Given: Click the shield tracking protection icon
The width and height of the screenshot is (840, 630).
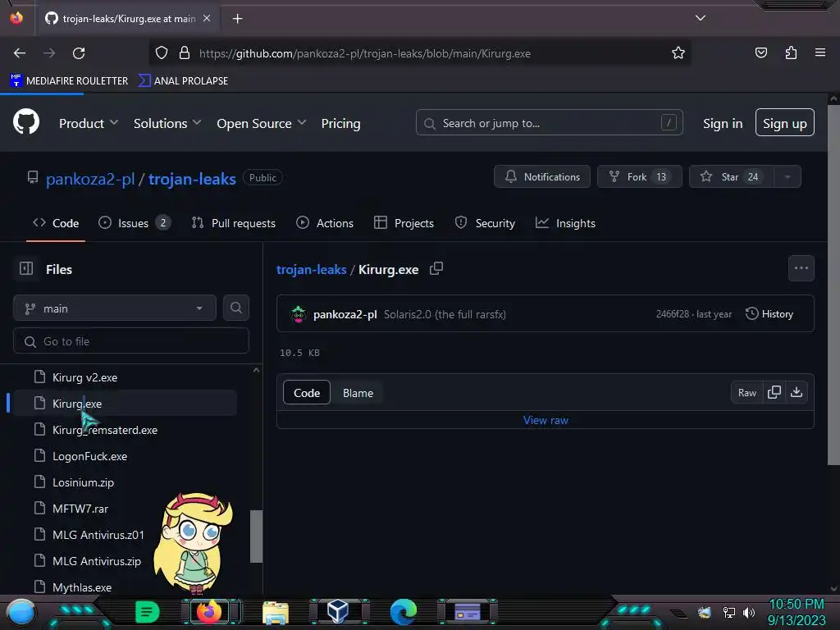Looking at the screenshot, I should pyautogui.click(x=162, y=53).
